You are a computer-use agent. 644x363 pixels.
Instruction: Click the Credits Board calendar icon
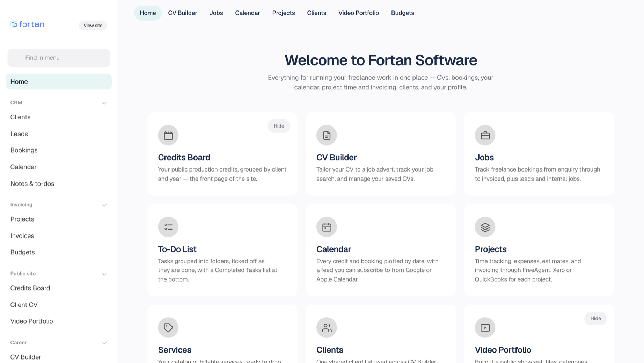pos(168,135)
